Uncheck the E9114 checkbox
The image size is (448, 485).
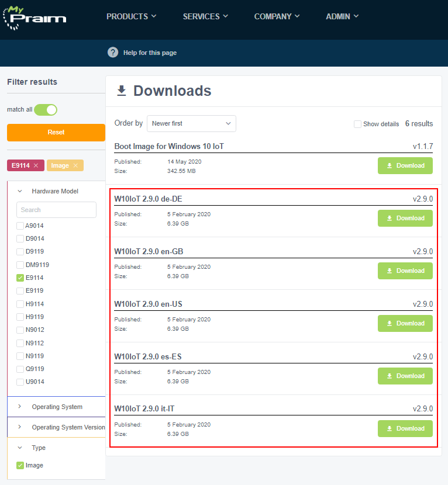(x=20, y=278)
